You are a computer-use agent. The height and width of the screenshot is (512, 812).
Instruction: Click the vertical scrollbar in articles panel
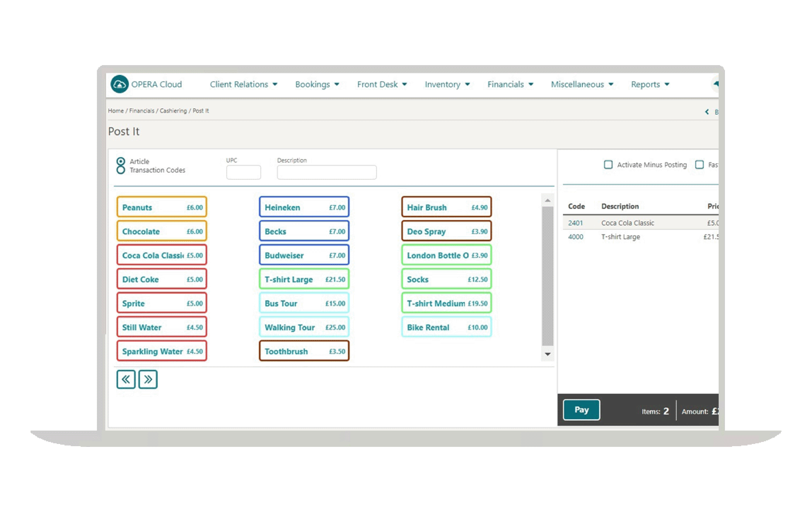pyautogui.click(x=548, y=276)
